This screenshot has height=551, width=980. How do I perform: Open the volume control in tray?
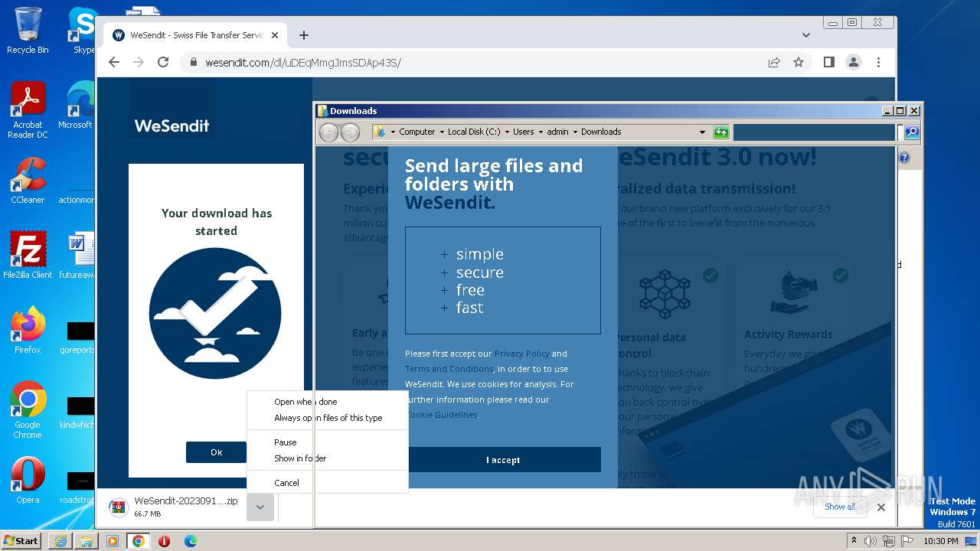coord(871,541)
